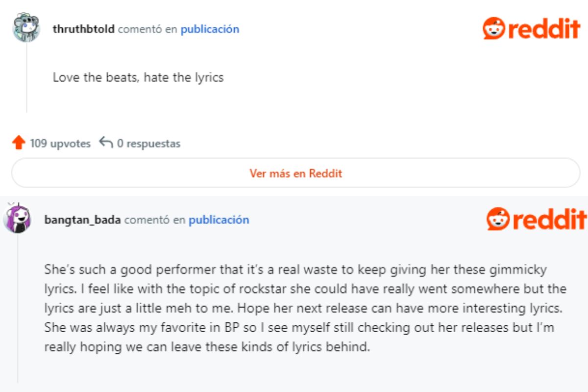This screenshot has height=392, width=588.
Task: Click the Reddit Snoo icon in bangtan_bada's embed
Action: click(498, 219)
